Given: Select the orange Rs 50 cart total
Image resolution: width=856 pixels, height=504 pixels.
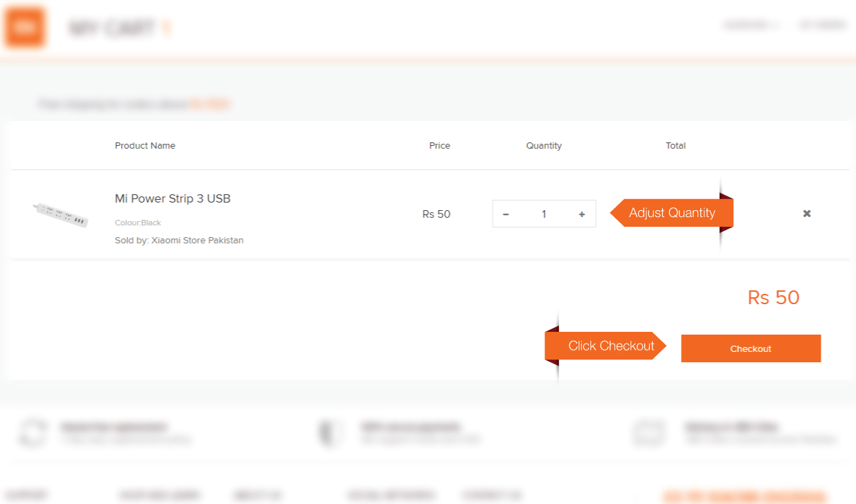Looking at the screenshot, I should point(774,297).
